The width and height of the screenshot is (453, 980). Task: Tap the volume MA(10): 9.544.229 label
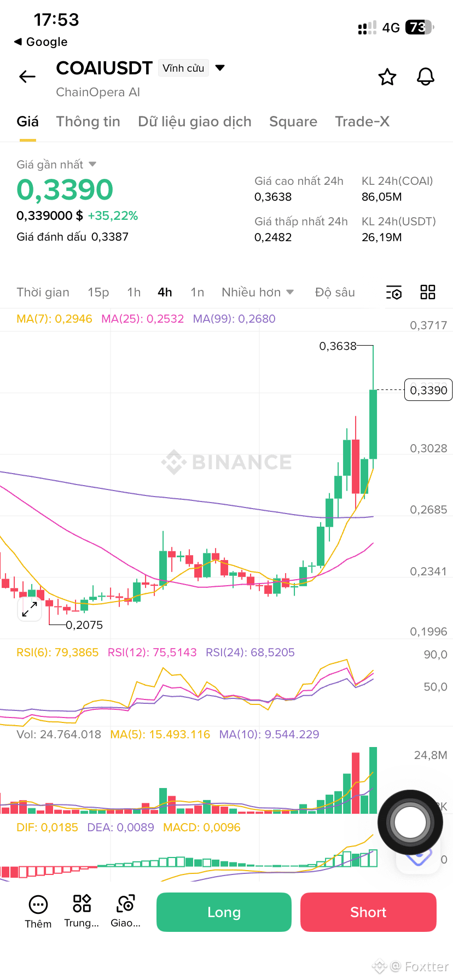tap(269, 734)
